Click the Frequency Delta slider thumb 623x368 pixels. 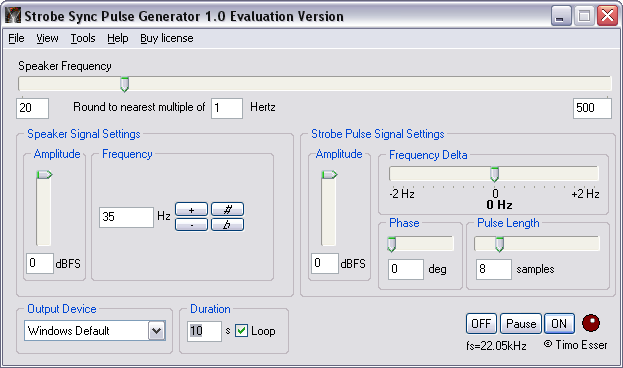tap(494, 174)
